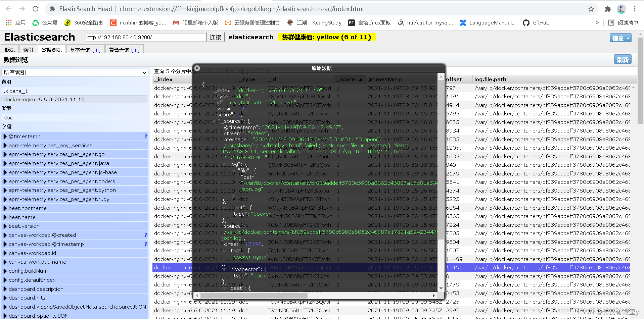Expand dashboard.hits field
This screenshot has height=319, width=644.
tap(5, 298)
